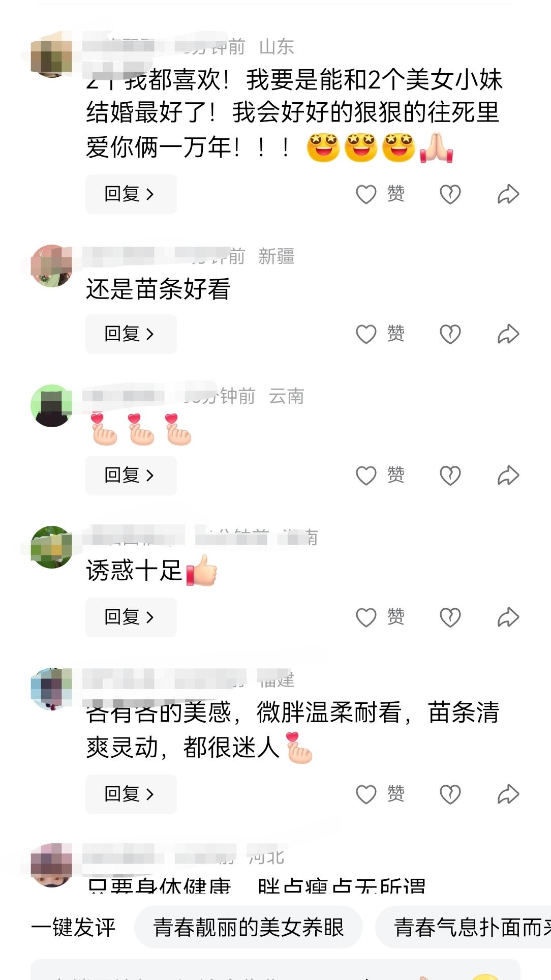Reply to the Yunnan heart-emoji comment
551x980 pixels.
point(131,476)
